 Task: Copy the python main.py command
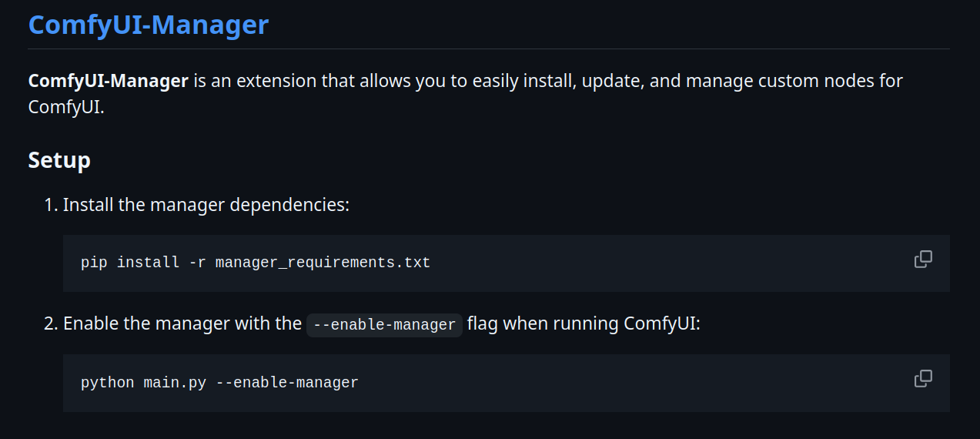click(923, 379)
